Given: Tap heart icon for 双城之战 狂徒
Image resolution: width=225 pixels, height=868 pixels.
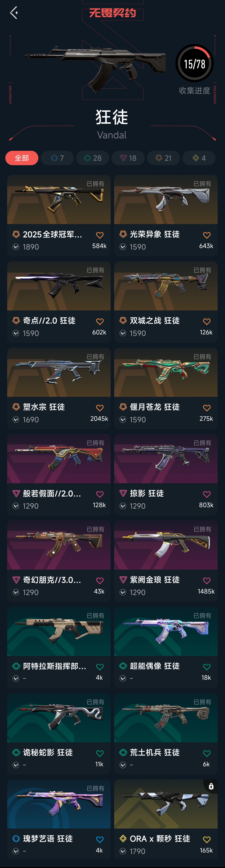Looking at the screenshot, I should coord(207,322).
